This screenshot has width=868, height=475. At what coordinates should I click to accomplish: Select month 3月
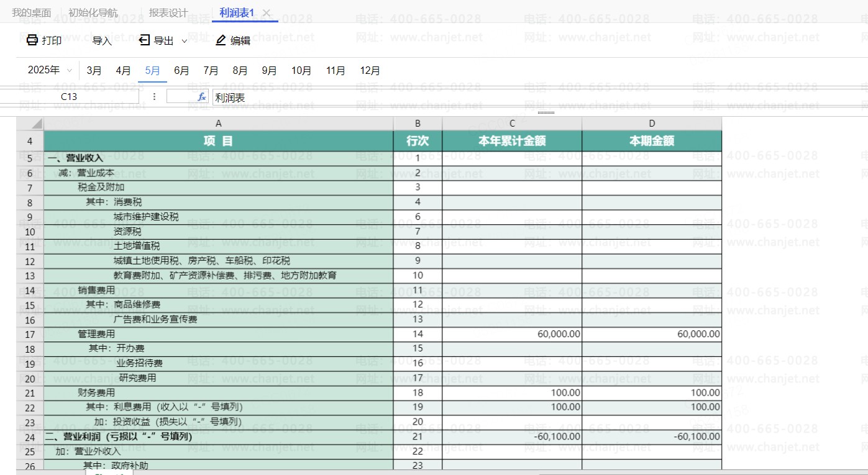[94, 71]
